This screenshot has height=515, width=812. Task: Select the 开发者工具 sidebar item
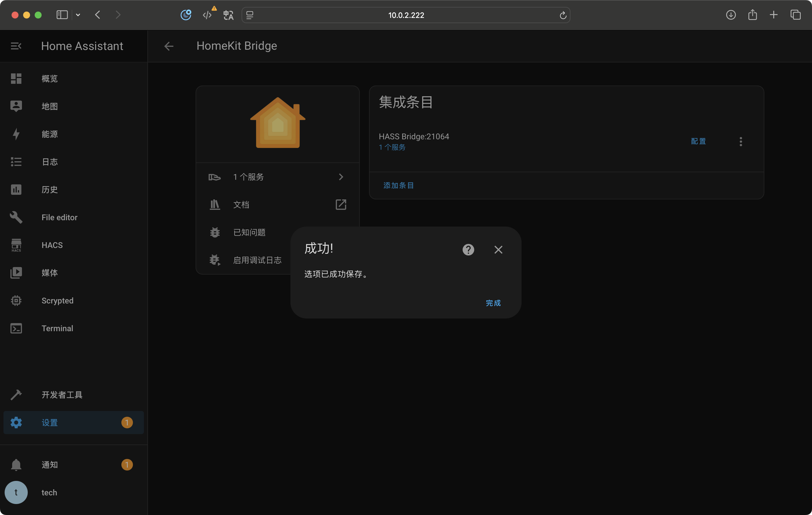(73, 394)
